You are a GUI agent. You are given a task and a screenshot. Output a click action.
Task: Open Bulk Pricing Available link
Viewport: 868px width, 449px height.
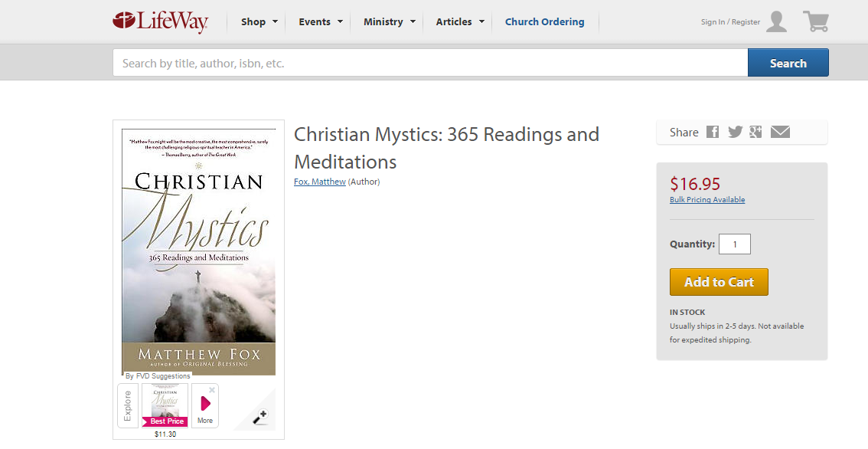coord(707,199)
